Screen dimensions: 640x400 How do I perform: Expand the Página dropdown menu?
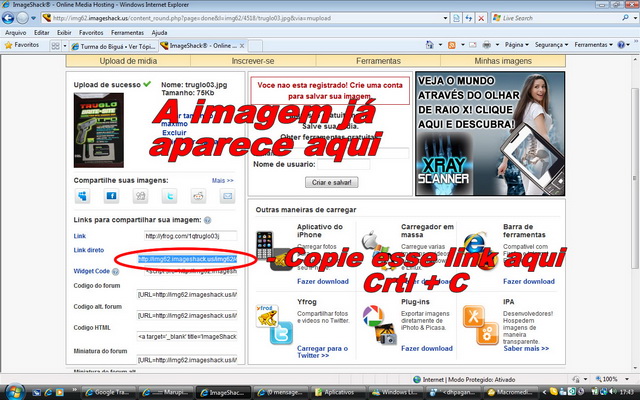tap(516, 45)
